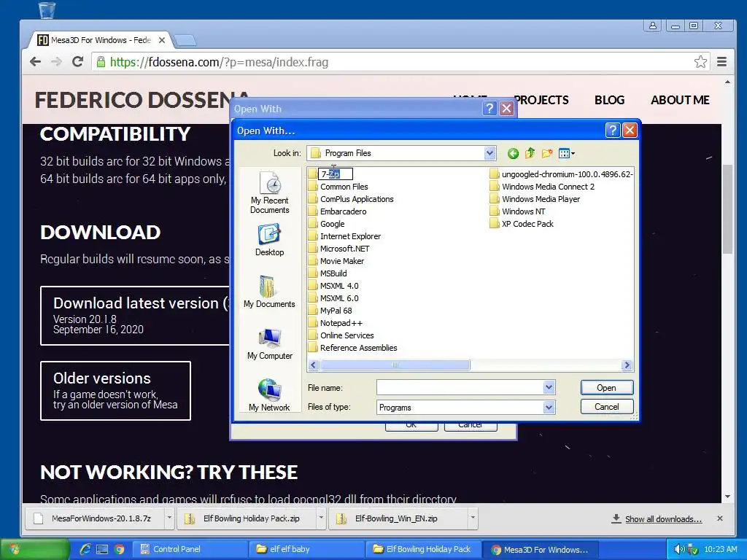The height and width of the screenshot is (560, 747).
Task: Open Elf-Bowling_Win_EN.zip download options arrow
Action: tap(473, 518)
